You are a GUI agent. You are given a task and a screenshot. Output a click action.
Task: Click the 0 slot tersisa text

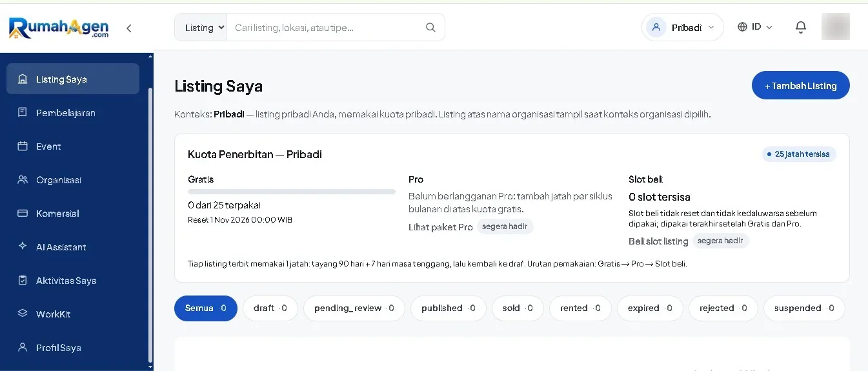coord(660,197)
